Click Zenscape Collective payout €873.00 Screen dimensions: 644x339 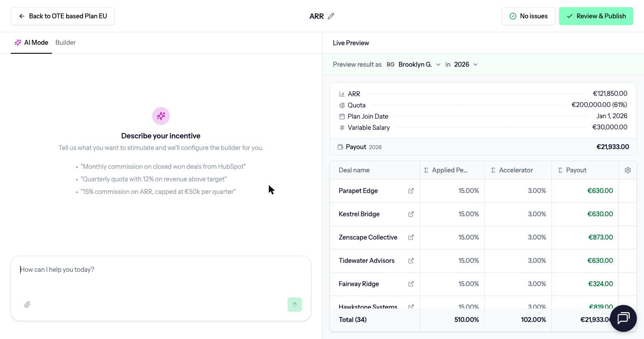601,237
